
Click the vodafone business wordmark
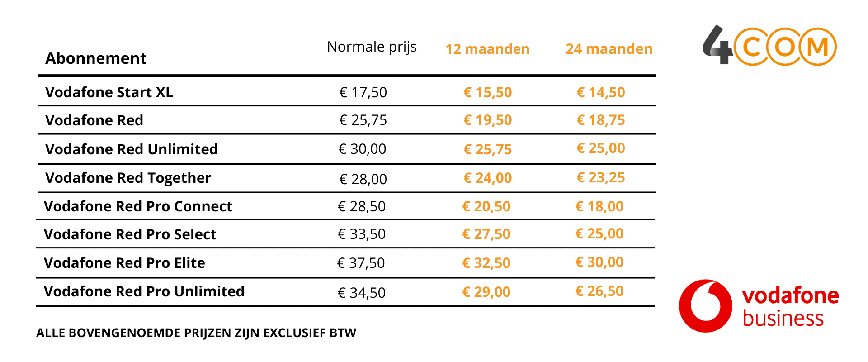tap(790, 306)
